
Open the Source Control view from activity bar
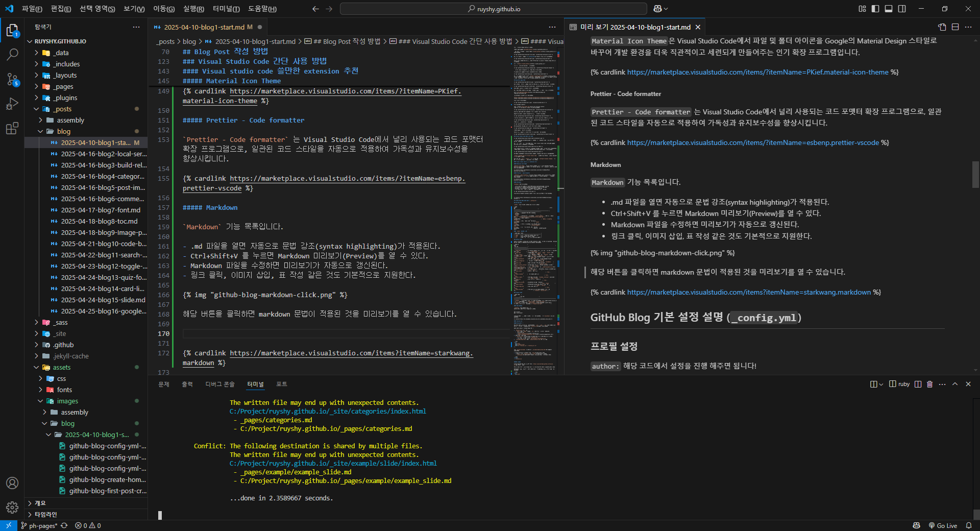(12, 79)
